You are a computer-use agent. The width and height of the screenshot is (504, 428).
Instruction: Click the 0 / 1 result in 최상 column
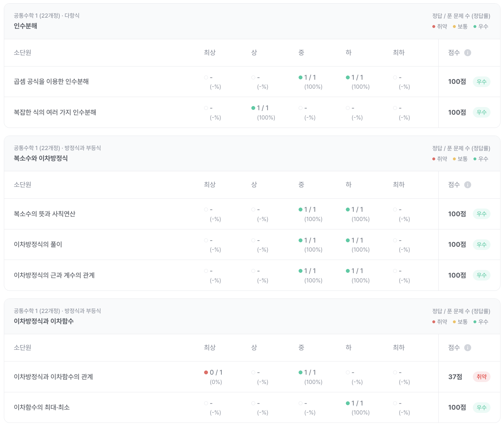click(x=216, y=372)
